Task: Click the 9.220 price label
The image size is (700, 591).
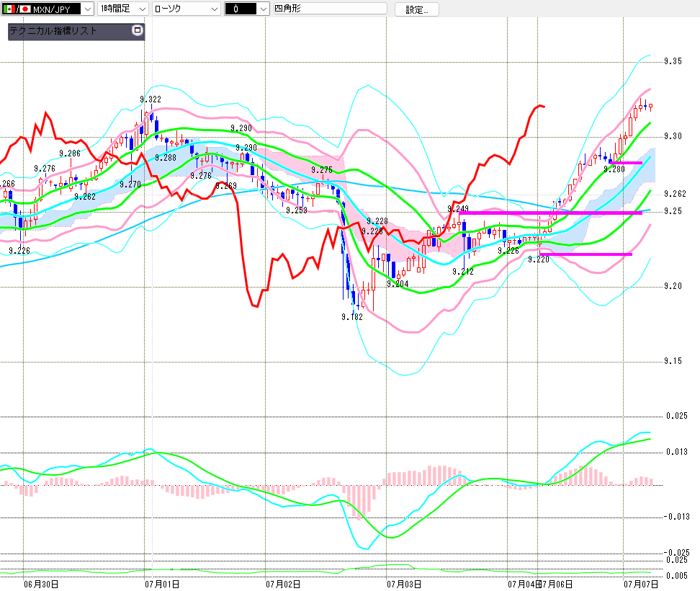Action: pos(539,259)
